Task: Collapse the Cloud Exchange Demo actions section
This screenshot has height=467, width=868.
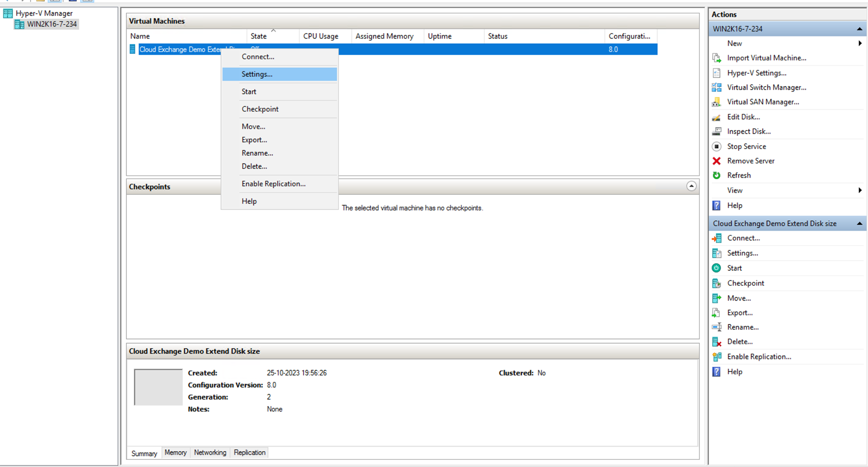Action: coord(859,223)
